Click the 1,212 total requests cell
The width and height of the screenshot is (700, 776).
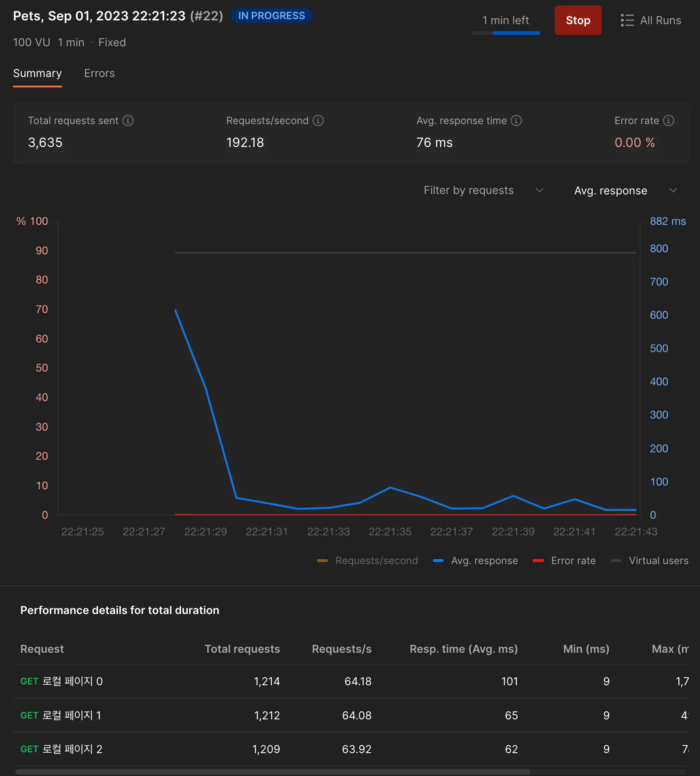tap(267, 716)
